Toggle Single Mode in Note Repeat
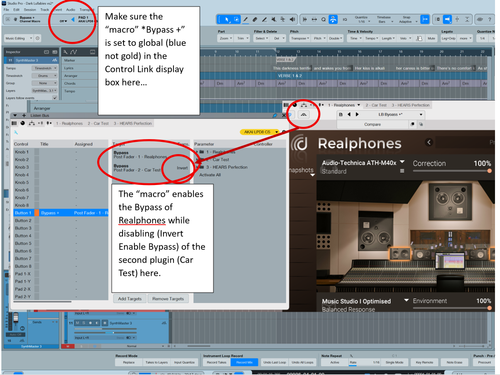 click(x=394, y=362)
